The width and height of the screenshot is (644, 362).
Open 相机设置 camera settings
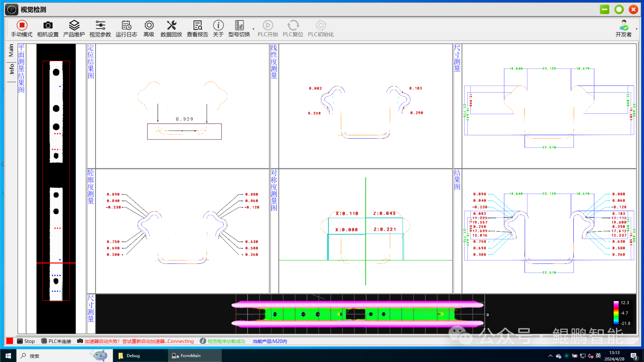point(48,25)
